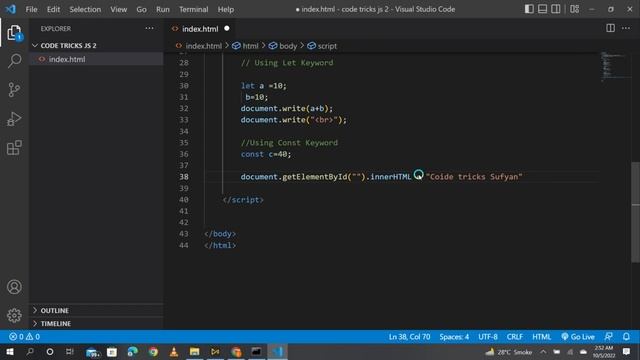Change line ending via CRLF
This screenshot has height=360, width=640.
(x=514, y=337)
